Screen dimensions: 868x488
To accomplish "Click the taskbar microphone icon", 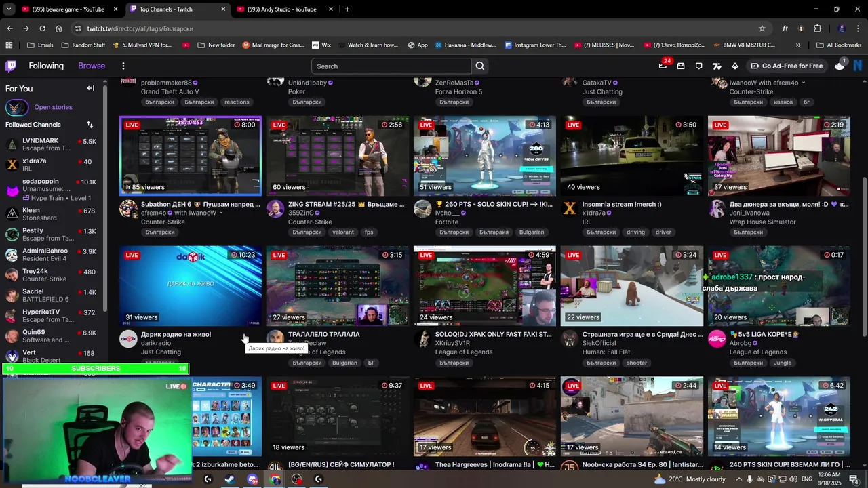I will 749,479.
